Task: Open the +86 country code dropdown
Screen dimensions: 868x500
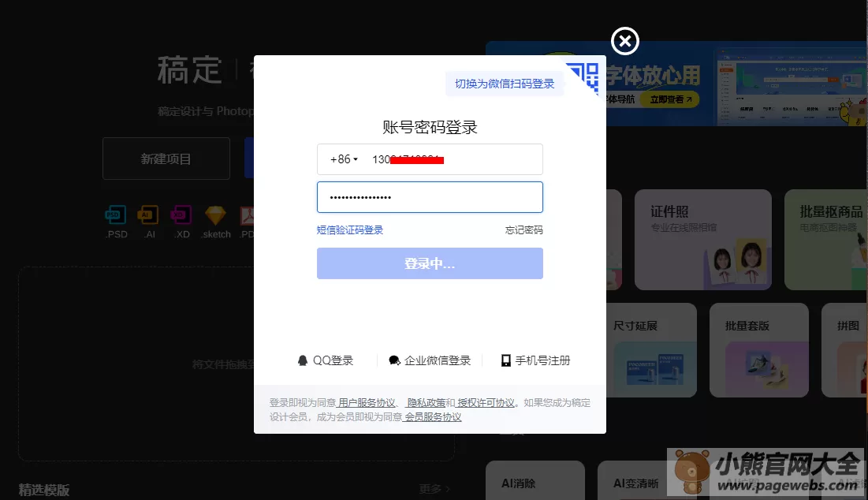Action: 345,159
